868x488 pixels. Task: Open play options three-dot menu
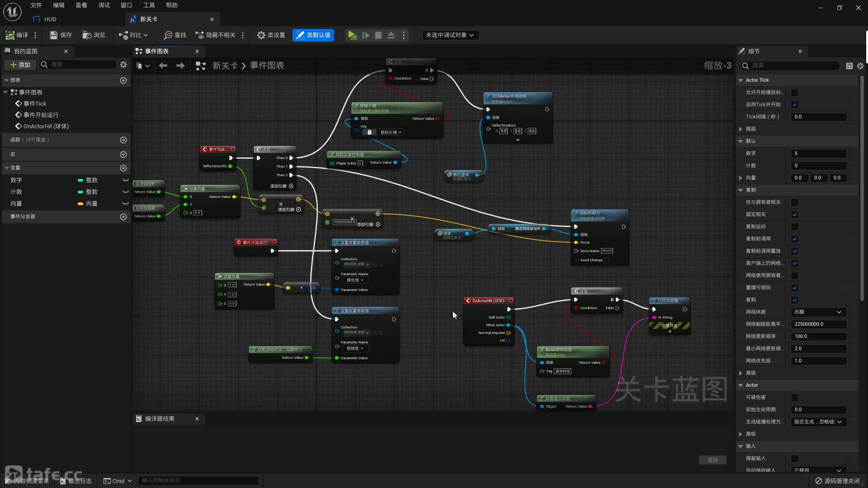pyautogui.click(x=404, y=35)
